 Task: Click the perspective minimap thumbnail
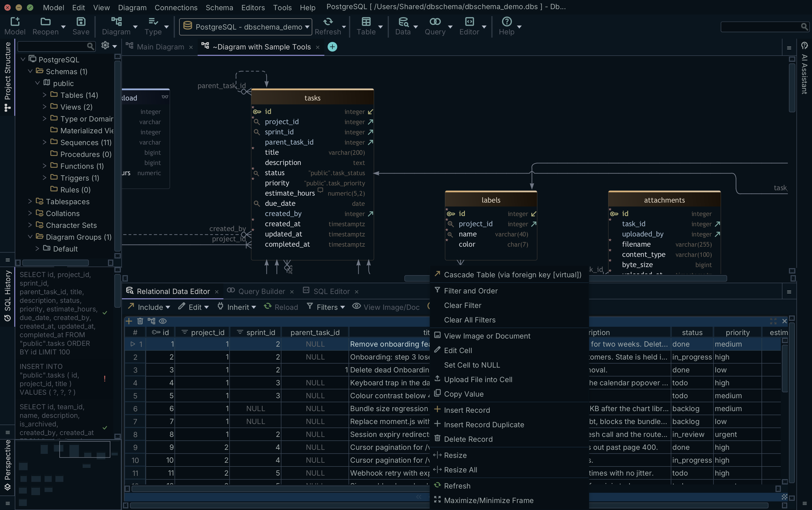tap(68, 474)
